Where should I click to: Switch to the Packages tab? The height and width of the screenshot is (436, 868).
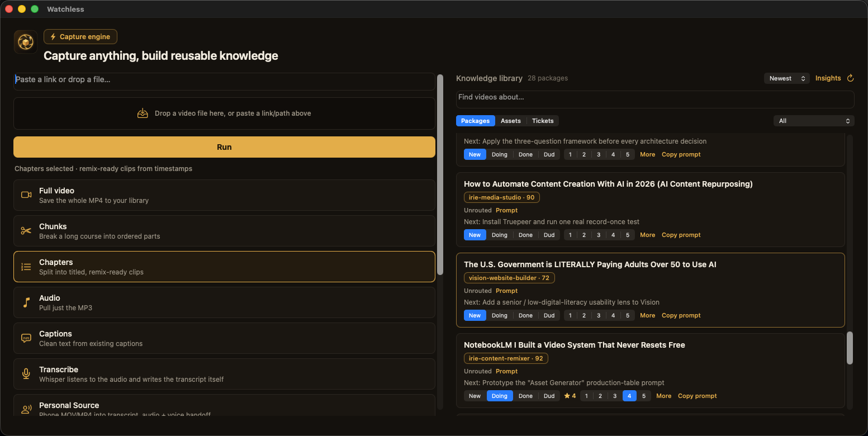pos(476,121)
